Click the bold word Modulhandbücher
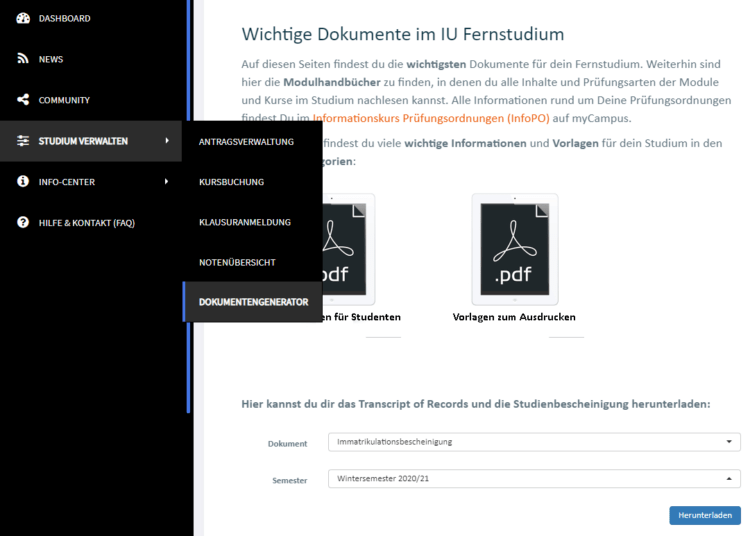This screenshot has width=750, height=536. pyautogui.click(x=332, y=82)
